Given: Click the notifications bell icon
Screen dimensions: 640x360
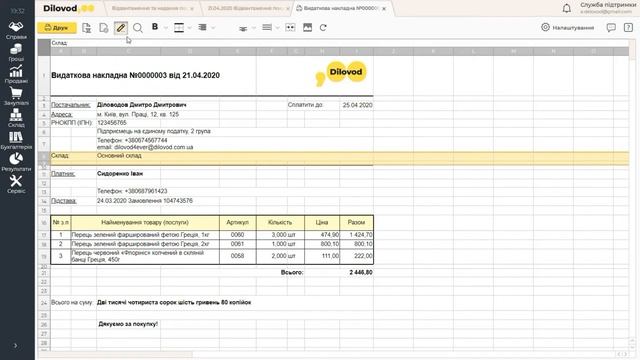Looking at the screenshot, I should 567,8.
